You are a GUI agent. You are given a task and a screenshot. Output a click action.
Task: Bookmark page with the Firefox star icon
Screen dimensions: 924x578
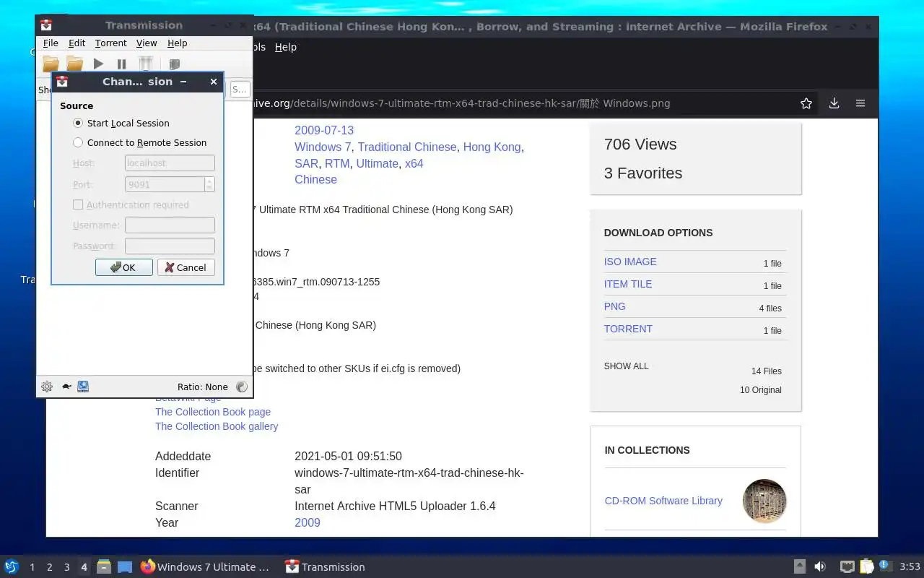[806, 103]
